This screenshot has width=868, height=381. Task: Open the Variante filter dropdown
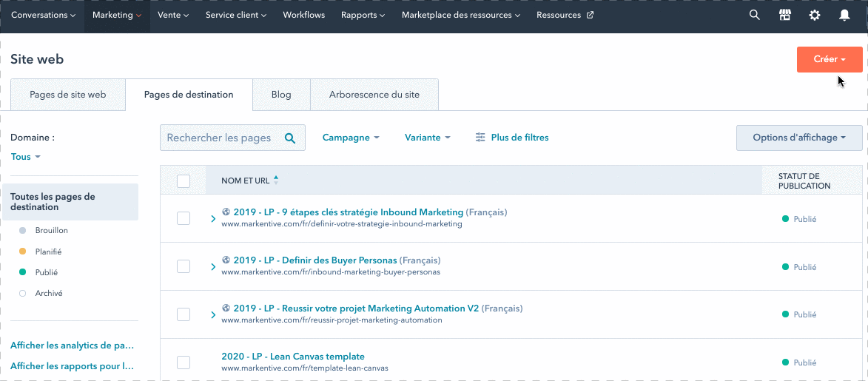pos(428,138)
